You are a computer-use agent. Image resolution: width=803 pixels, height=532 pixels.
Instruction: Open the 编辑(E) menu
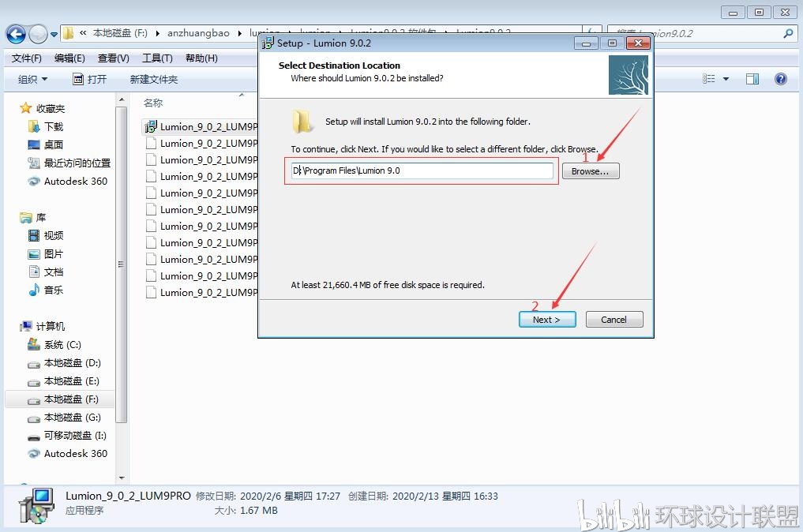click(x=69, y=58)
